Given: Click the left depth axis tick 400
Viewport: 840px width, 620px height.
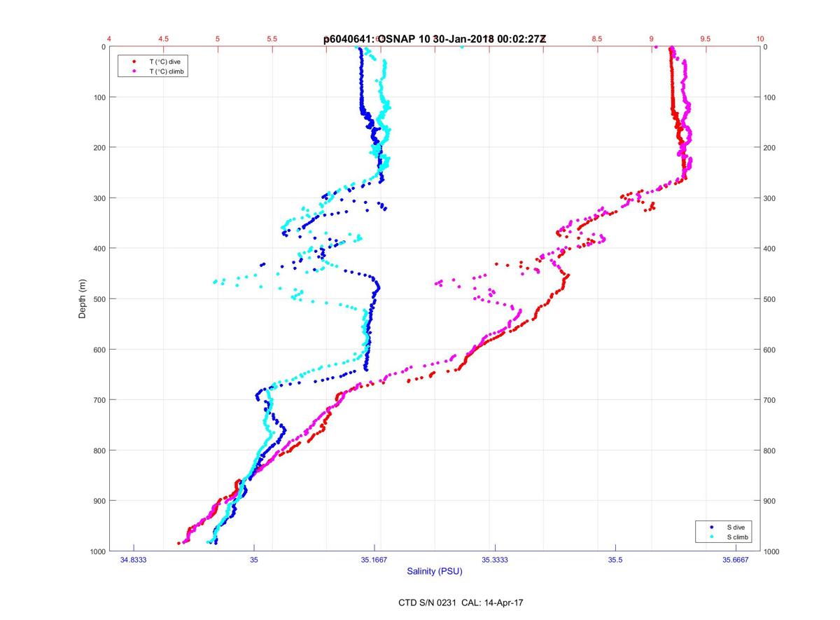Looking at the screenshot, I should tap(99, 249).
